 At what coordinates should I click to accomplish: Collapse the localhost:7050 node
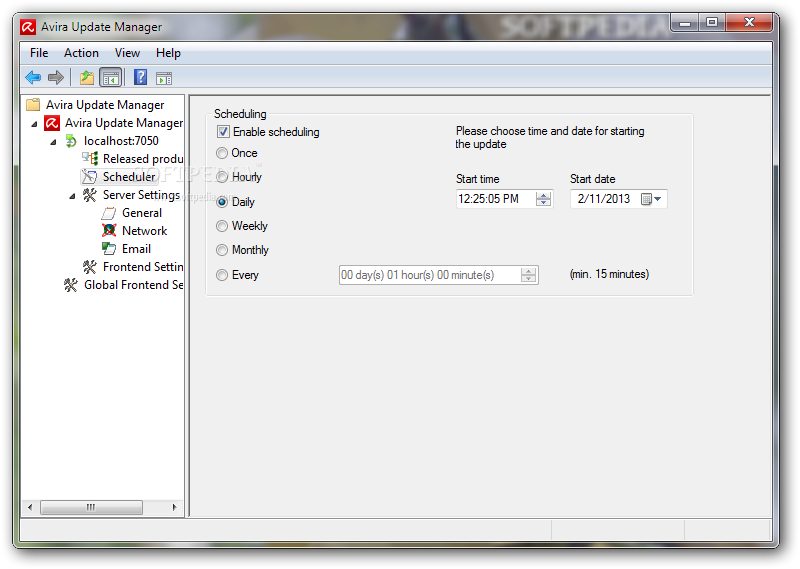53,142
